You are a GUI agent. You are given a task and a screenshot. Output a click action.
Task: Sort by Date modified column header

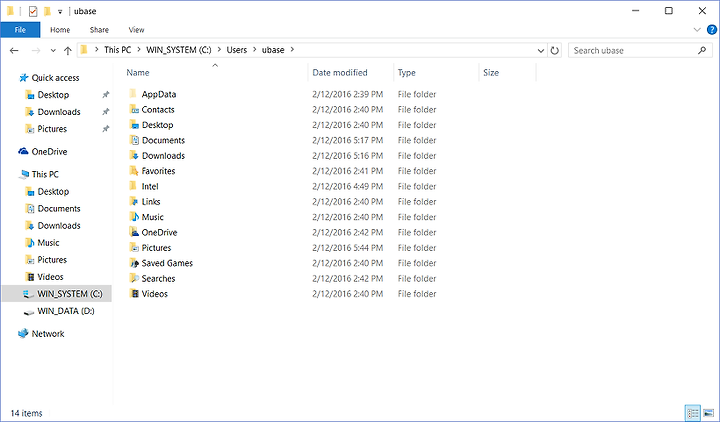point(340,73)
